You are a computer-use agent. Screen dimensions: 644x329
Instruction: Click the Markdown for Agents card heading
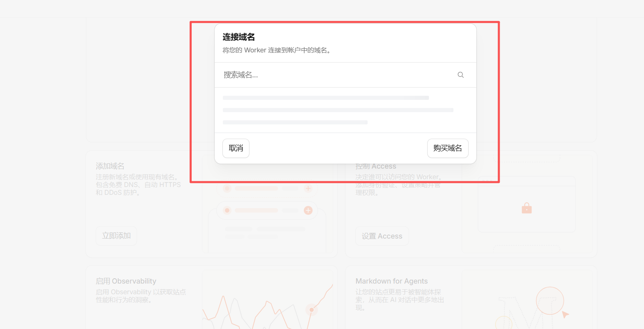391,281
